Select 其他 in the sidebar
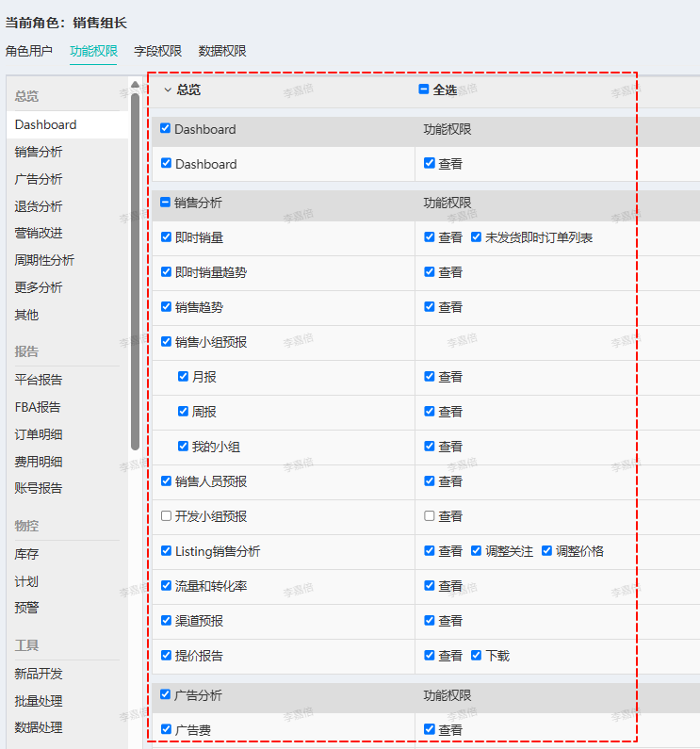Viewport: 700px width, 749px height. (x=26, y=315)
